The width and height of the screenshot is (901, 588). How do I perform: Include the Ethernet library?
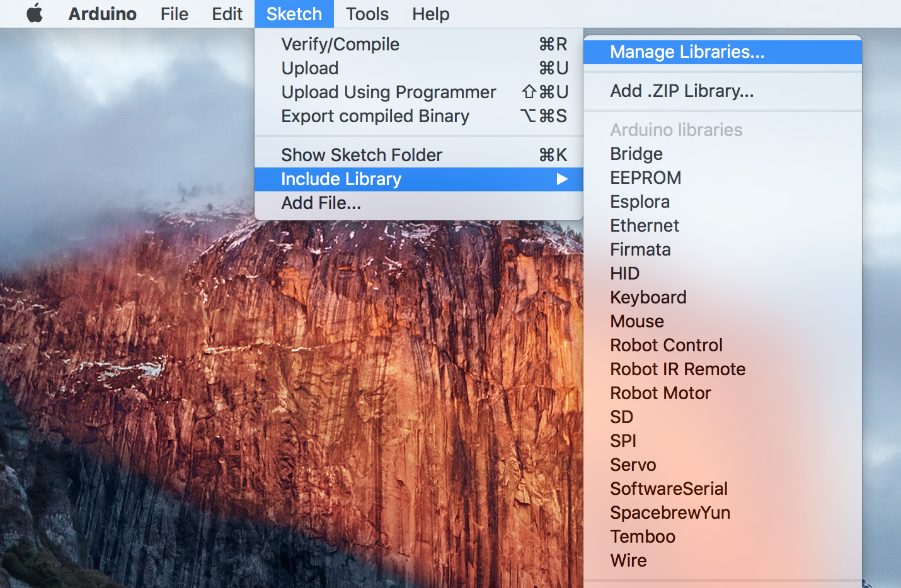coord(723,225)
